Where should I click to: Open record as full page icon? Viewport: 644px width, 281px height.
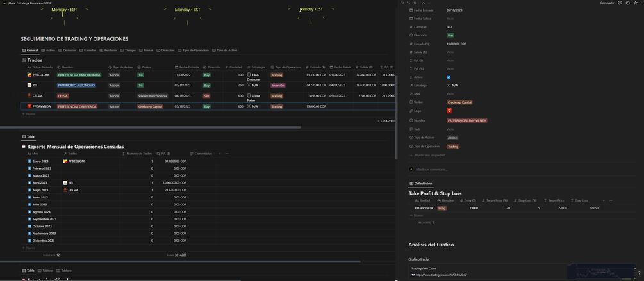click(x=408, y=3)
